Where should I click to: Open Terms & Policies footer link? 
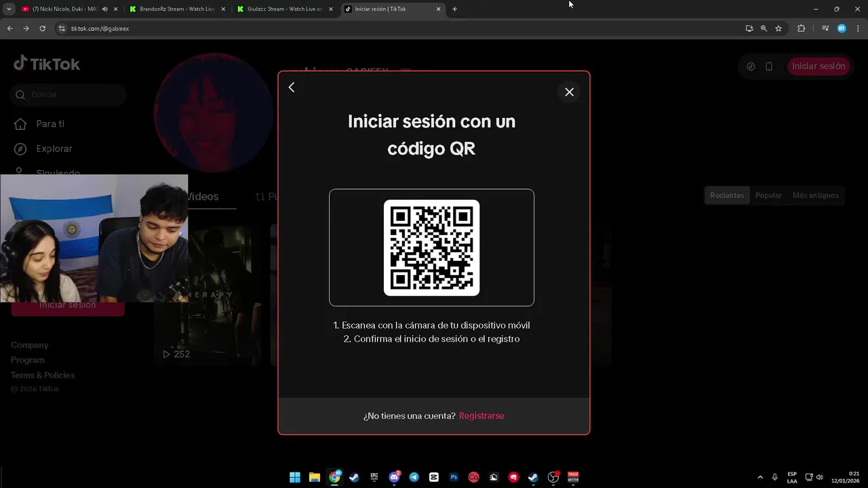coord(43,375)
